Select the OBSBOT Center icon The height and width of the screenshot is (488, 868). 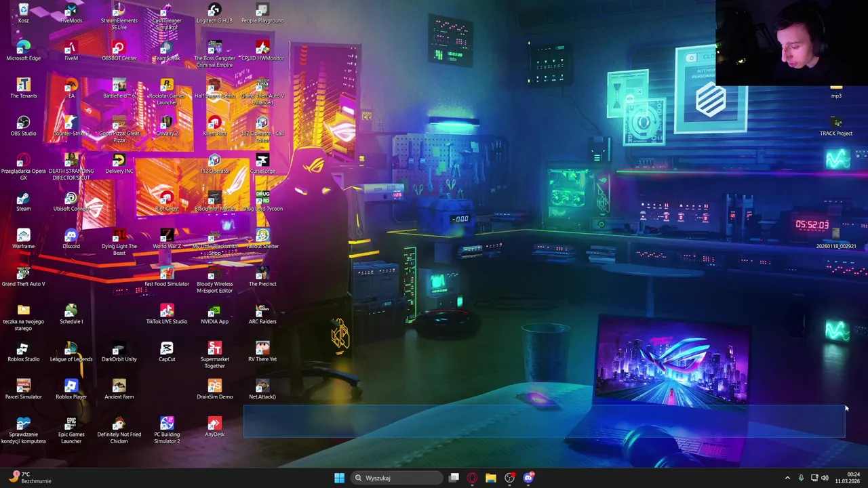coord(119,51)
